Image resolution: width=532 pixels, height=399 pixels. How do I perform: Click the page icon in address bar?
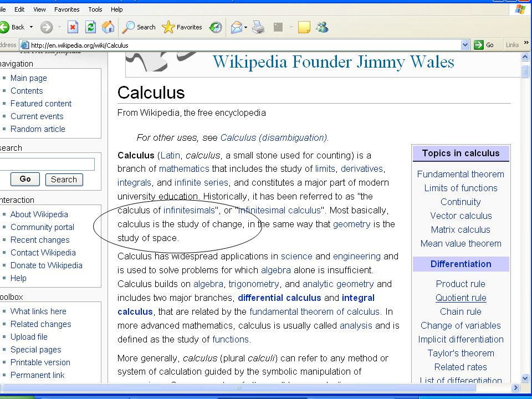pos(24,45)
